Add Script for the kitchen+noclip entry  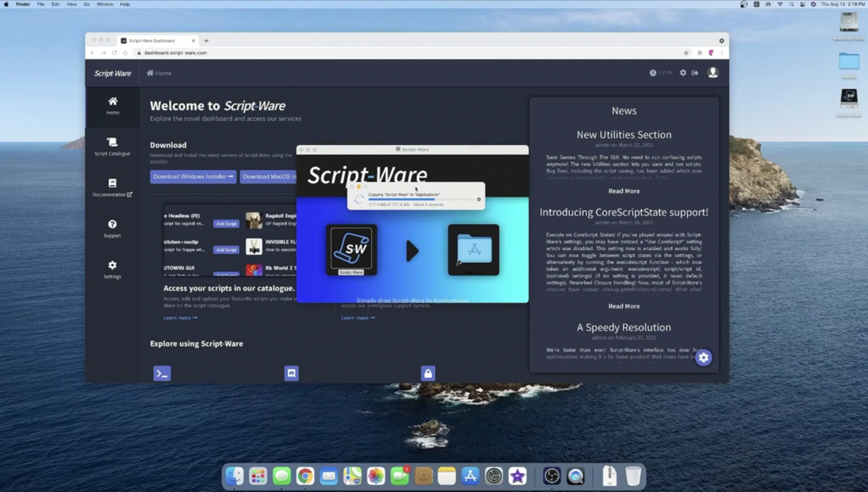226,250
